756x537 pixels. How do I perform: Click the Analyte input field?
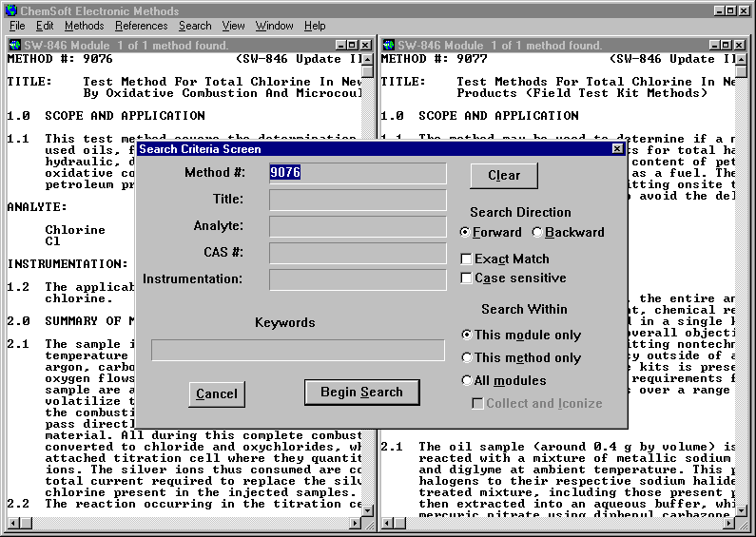[358, 226]
